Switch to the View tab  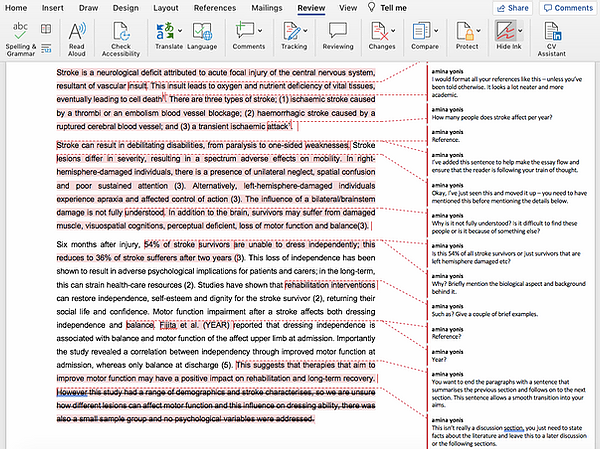pyautogui.click(x=348, y=8)
